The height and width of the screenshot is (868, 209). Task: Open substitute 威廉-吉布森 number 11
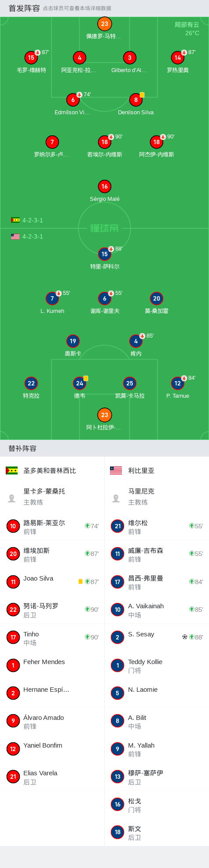coord(157,554)
